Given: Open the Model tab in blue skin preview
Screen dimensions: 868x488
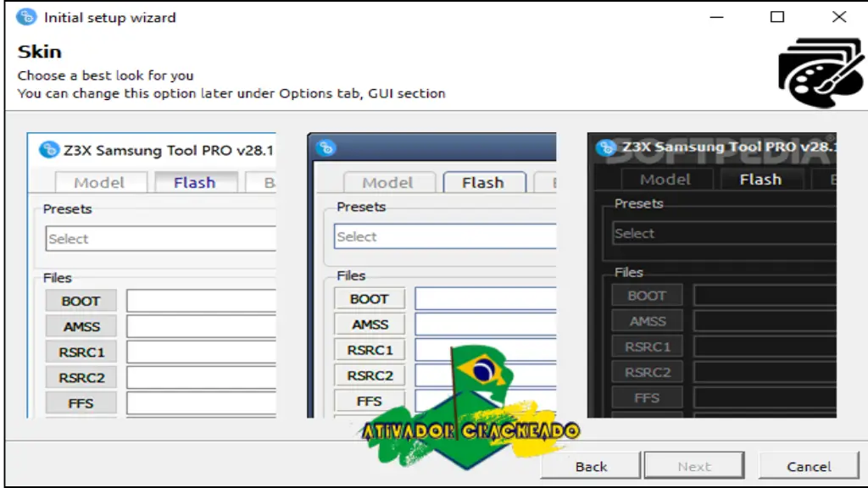Looking at the screenshot, I should click(x=388, y=182).
